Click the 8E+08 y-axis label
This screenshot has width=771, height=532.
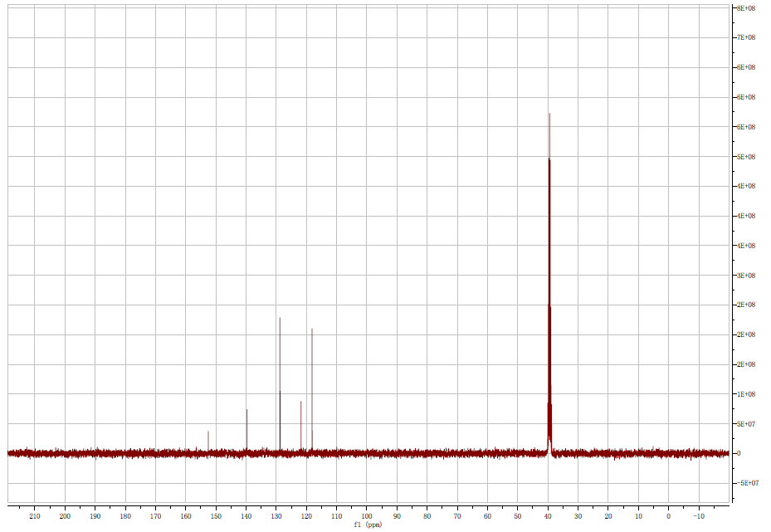click(x=745, y=8)
